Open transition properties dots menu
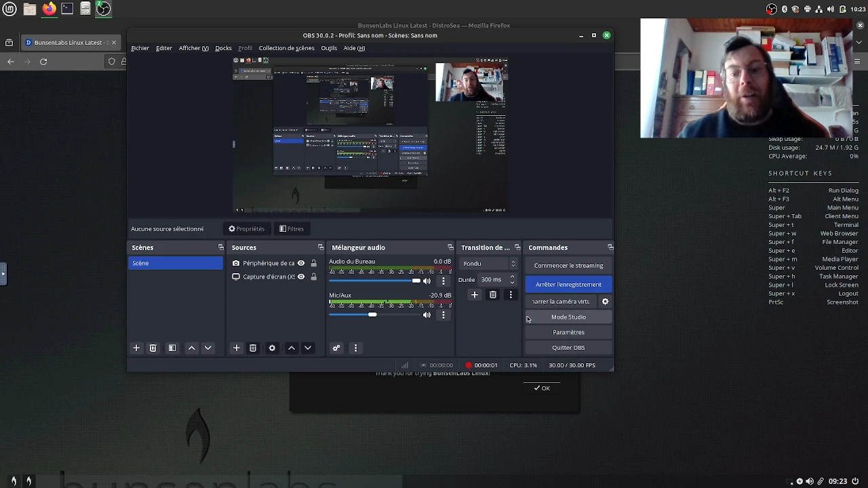Viewport: 868px width, 488px height. tap(511, 295)
